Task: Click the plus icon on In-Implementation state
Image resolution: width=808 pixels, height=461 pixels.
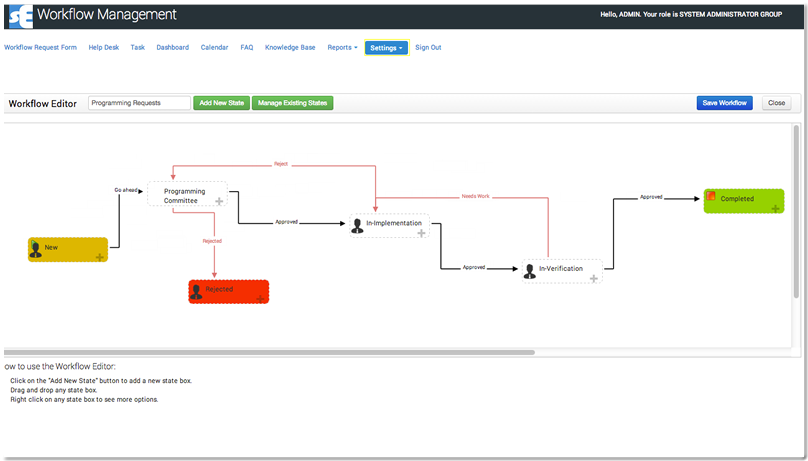Action: [x=421, y=233]
